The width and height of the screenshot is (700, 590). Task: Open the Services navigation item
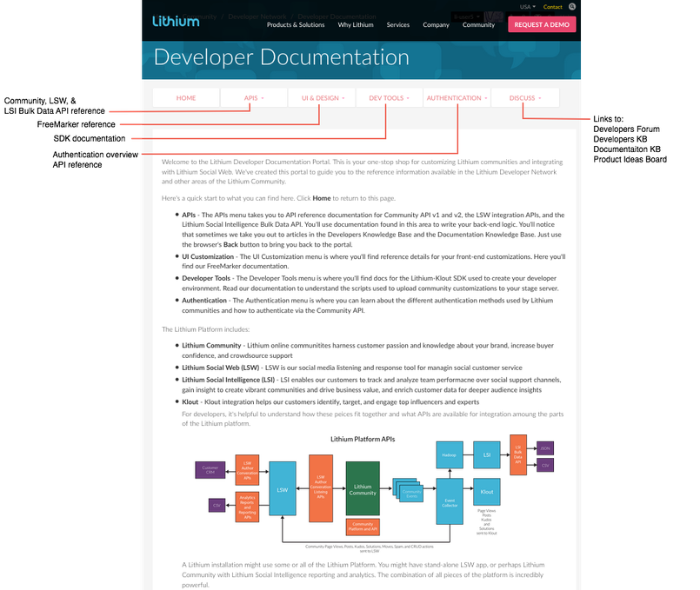point(397,25)
